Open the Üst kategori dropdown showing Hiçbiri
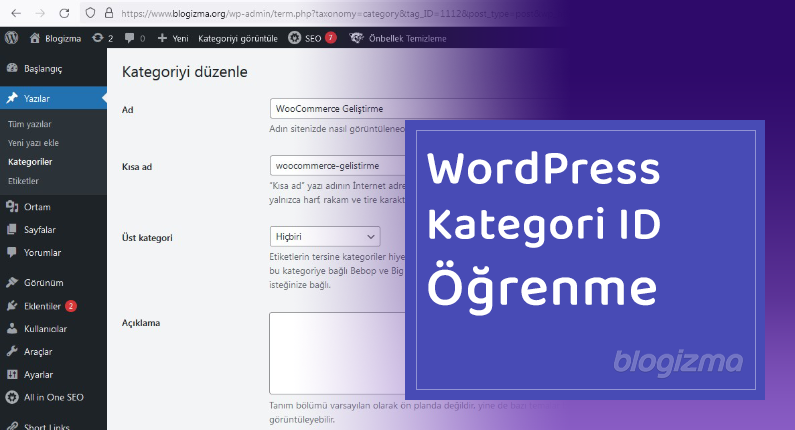The width and height of the screenshot is (795, 430). (x=325, y=236)
